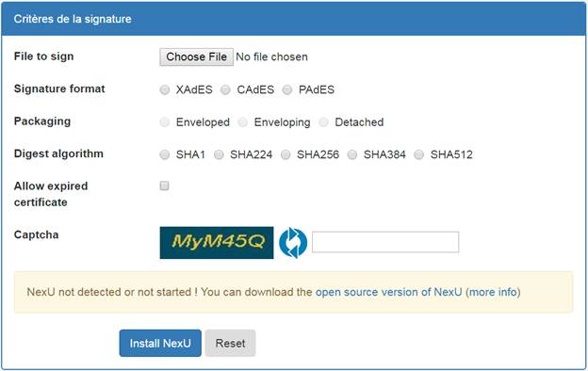Open the open source version of NexU link
Viewport: 588px width, 371px height.
tap(389, 292)
